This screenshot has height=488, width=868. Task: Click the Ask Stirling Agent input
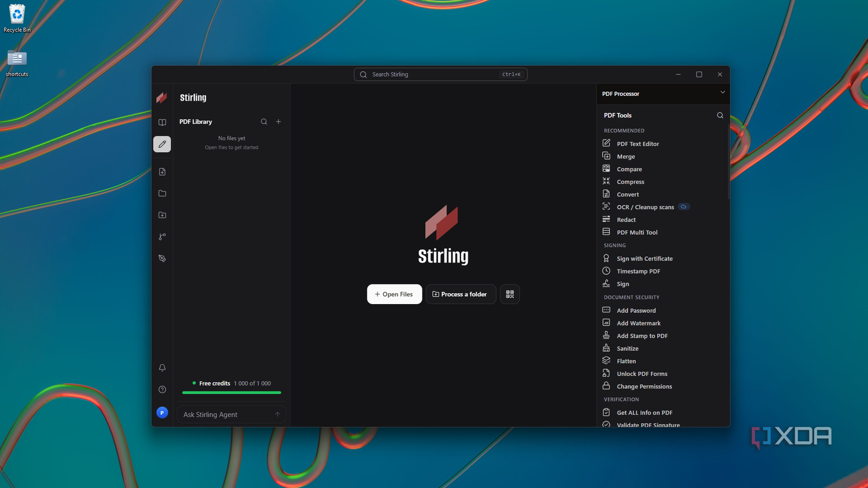click(x=231, y=415)
